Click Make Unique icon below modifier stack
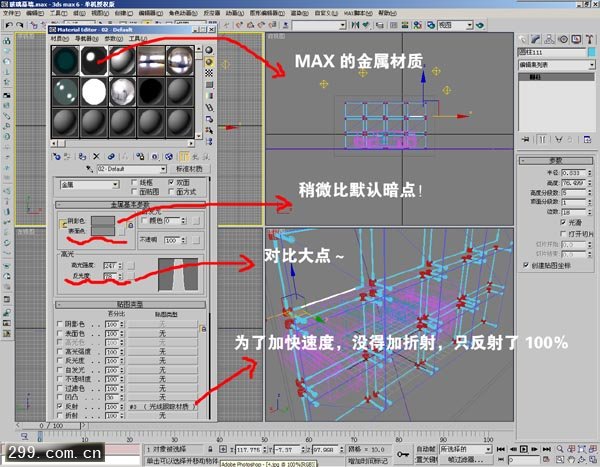Image resolution: width=600 pixels, height=467 pixels. pos(559,139)
